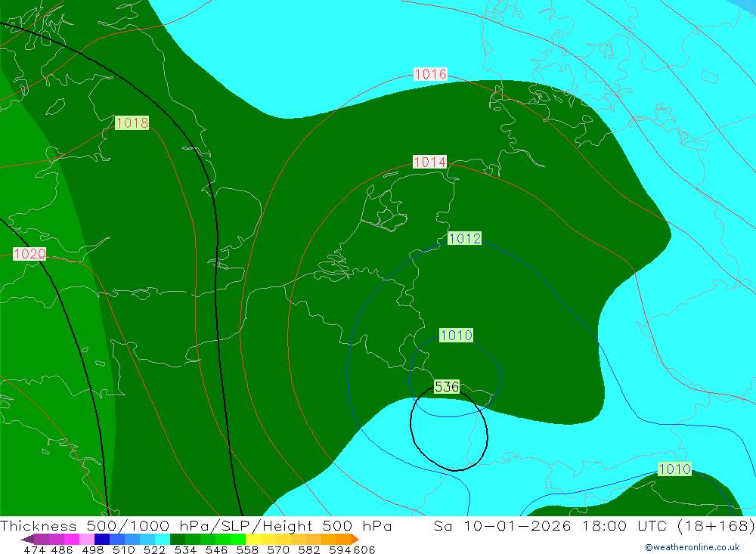Click the orange right arrow of the legend

(x=355, y=539)
